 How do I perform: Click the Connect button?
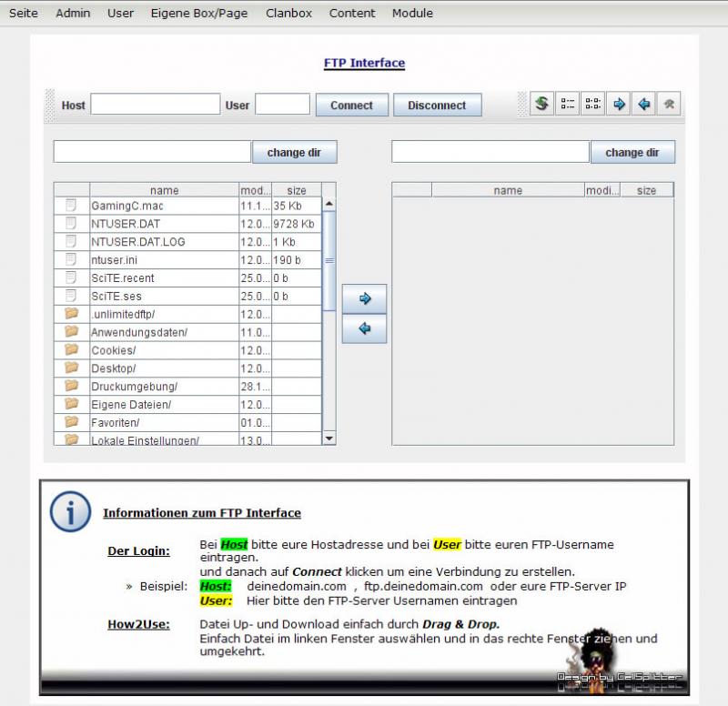tap(351, 105)
